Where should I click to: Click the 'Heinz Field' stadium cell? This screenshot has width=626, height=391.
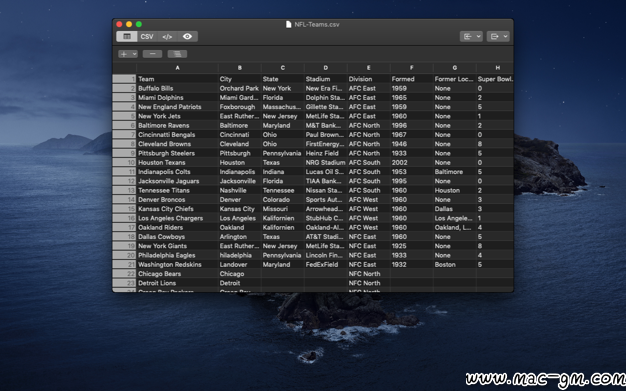pos(326,153)
